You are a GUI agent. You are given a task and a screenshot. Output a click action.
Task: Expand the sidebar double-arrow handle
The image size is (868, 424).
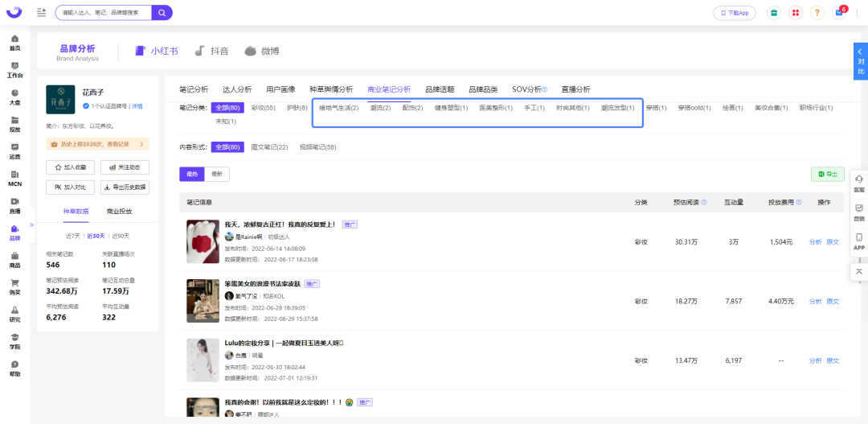31,225
